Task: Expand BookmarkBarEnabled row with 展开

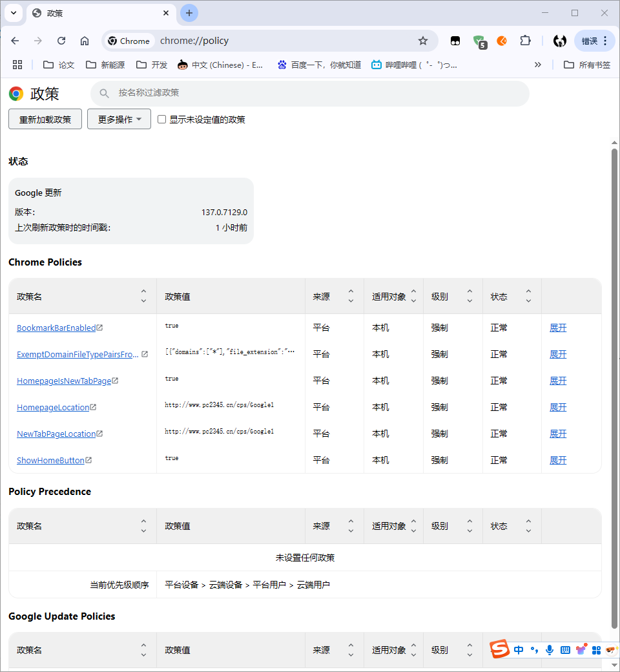Action: [558, 328]
